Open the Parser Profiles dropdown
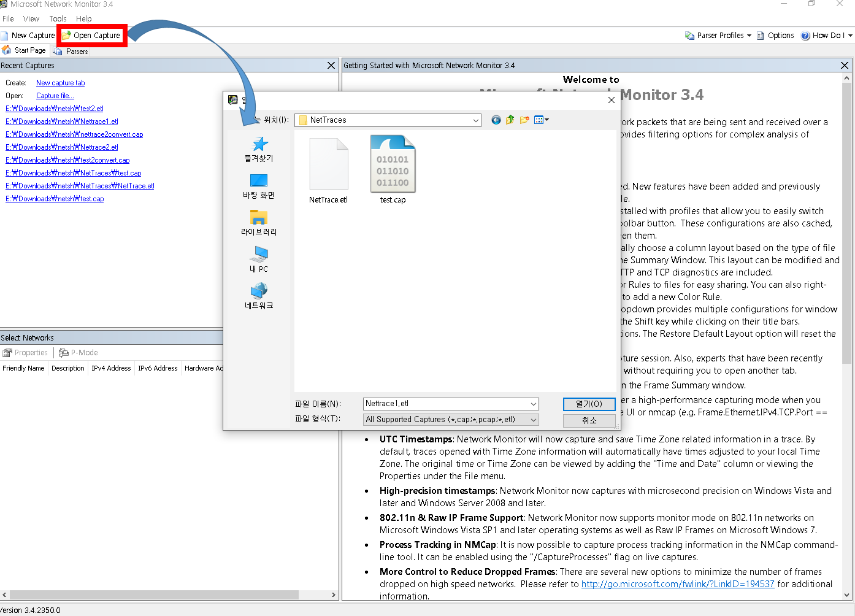 (718, 36)
